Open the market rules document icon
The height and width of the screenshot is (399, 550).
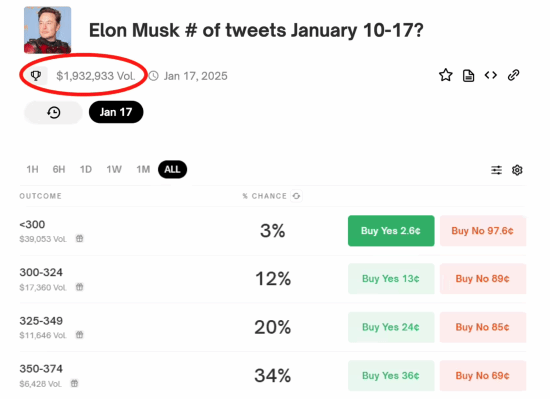click(x=468, y=75)
